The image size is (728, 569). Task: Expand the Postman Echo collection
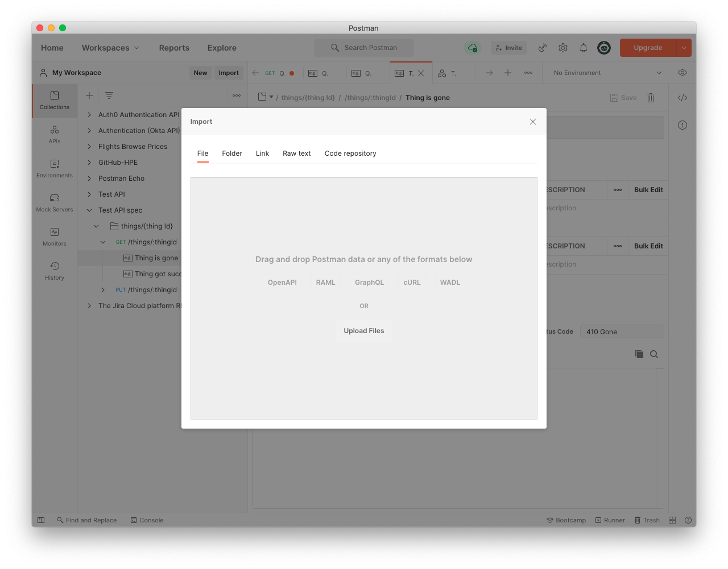89,178
